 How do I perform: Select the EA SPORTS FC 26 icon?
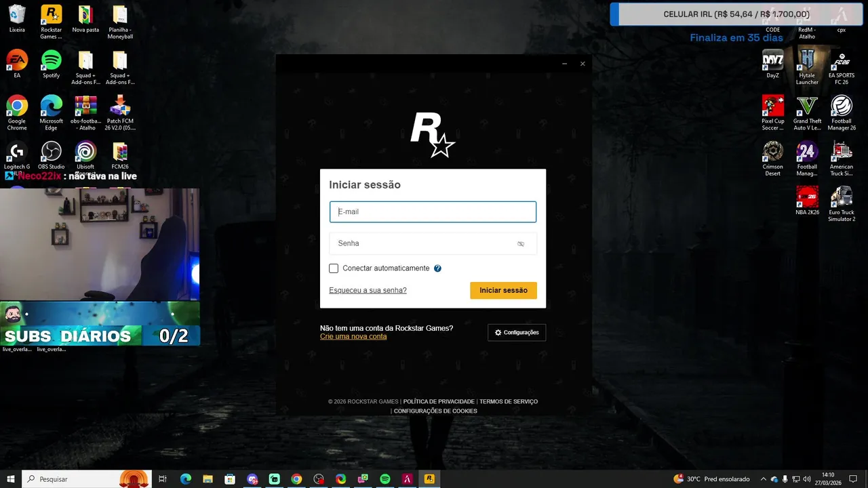point(842,67)
